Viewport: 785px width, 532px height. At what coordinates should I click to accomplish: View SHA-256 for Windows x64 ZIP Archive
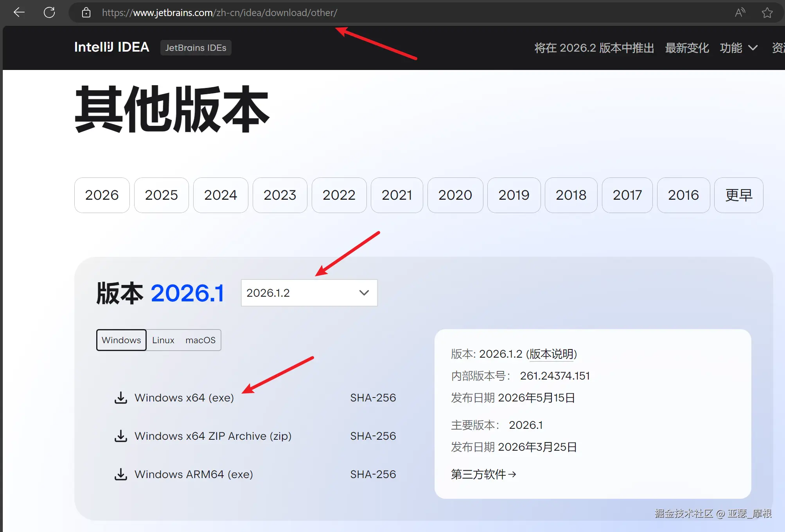pos(373,436)
